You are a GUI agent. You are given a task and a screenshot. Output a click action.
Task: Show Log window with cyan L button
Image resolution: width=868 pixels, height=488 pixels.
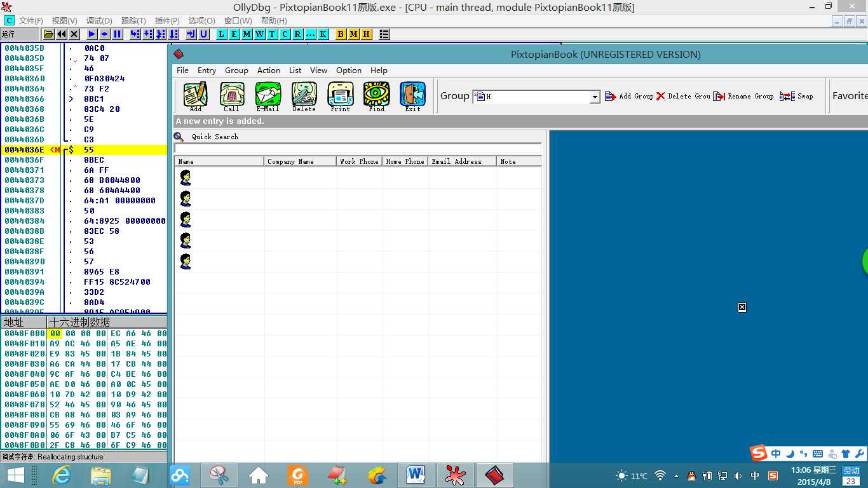click(222, 34)
